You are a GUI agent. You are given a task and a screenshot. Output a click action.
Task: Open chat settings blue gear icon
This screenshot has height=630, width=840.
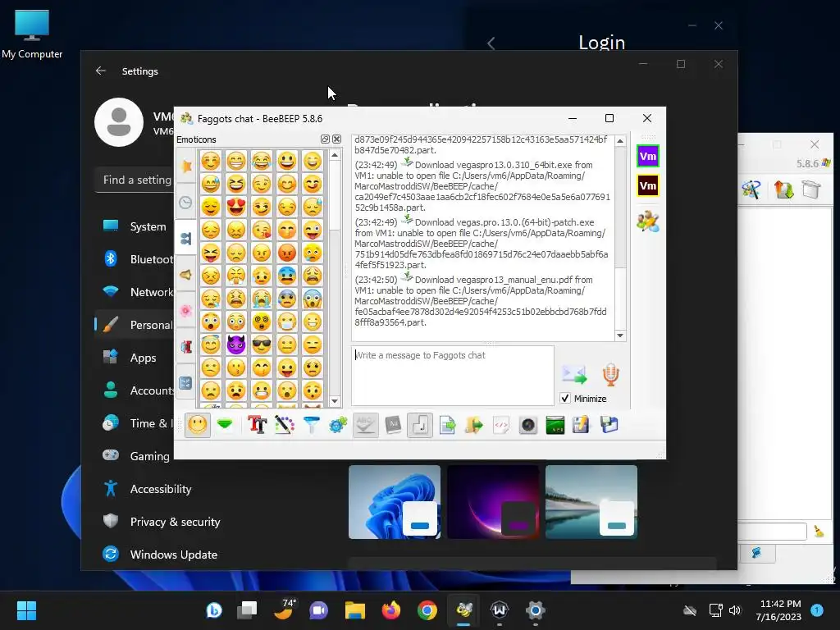click(x=338, y=426)
